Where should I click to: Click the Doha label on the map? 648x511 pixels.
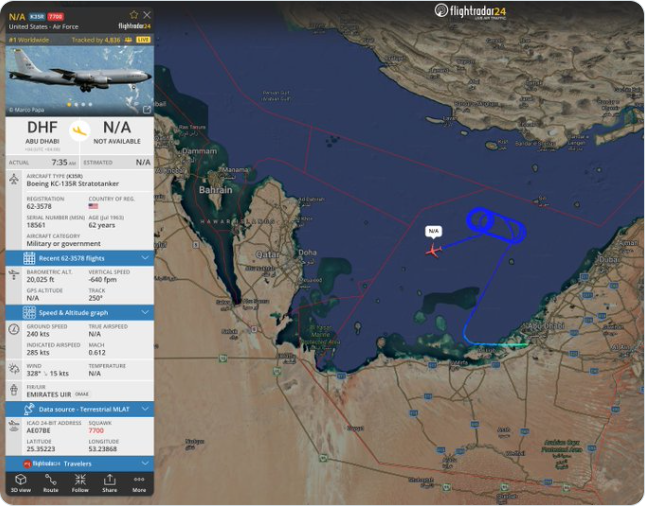[307, 252]
